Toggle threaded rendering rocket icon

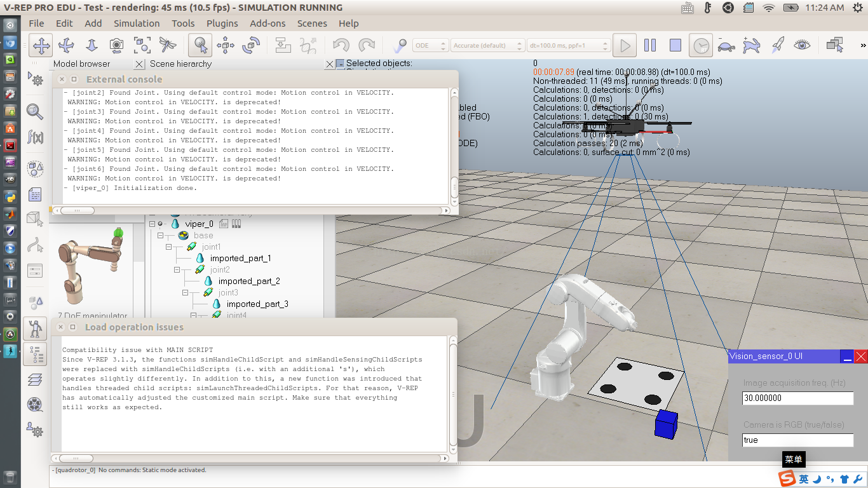tap(777, 45)
